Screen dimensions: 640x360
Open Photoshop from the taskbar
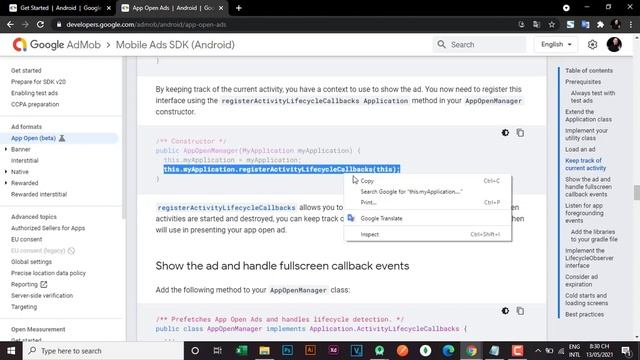pyautogui.click(x=287, y=351)
